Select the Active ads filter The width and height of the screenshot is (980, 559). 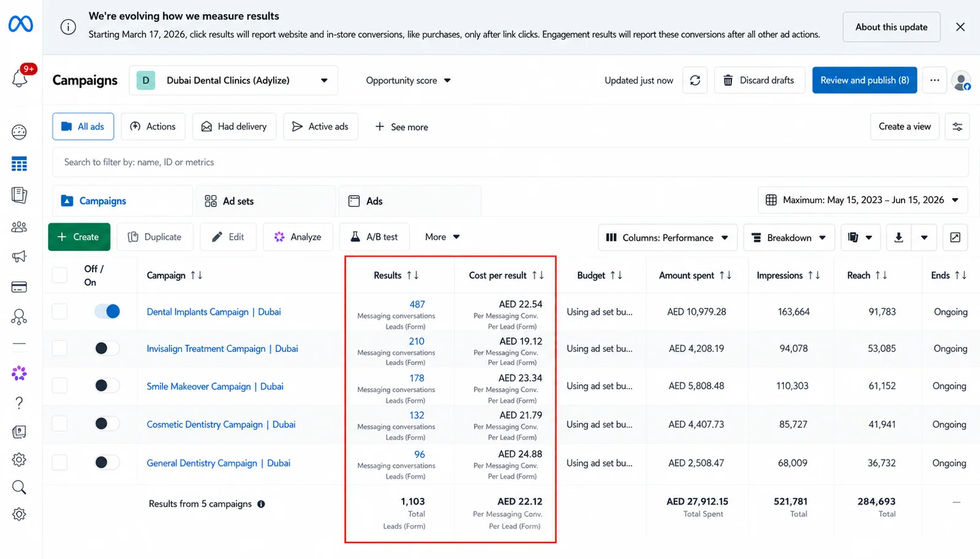click(x=320, y=127)
